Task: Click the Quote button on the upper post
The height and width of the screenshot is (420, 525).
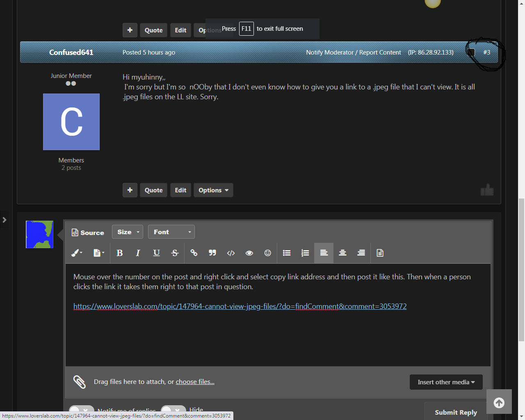Action: pos(153,30)
